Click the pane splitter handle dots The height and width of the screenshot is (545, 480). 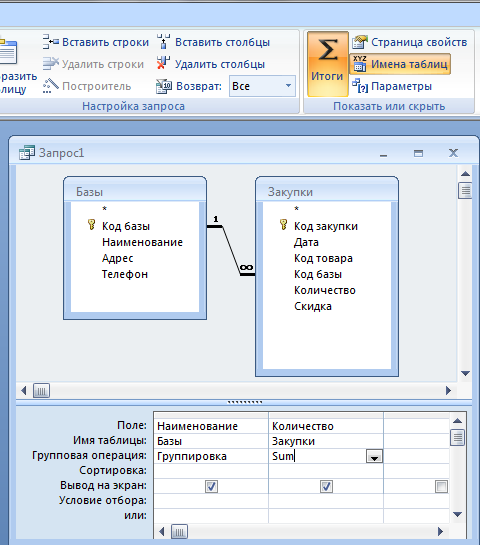(x=245, y=402)
